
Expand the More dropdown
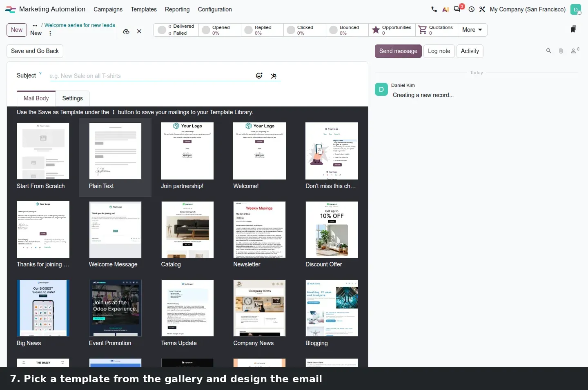[472, 30]
